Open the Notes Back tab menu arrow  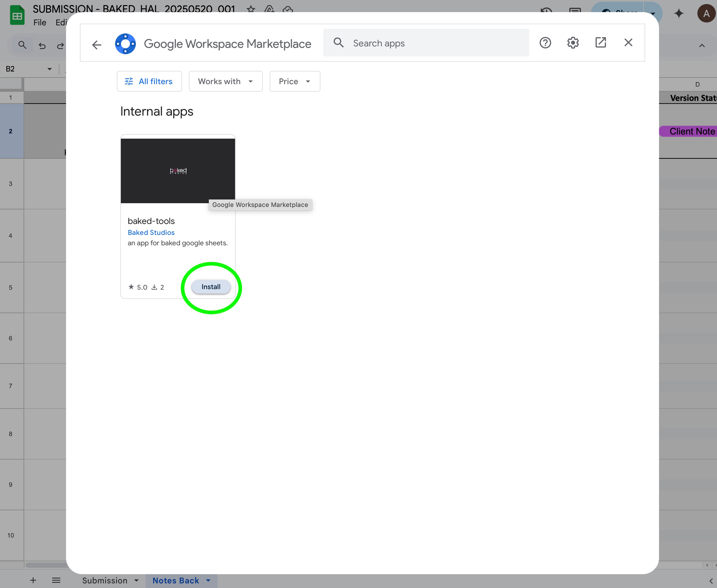[209, 581]
